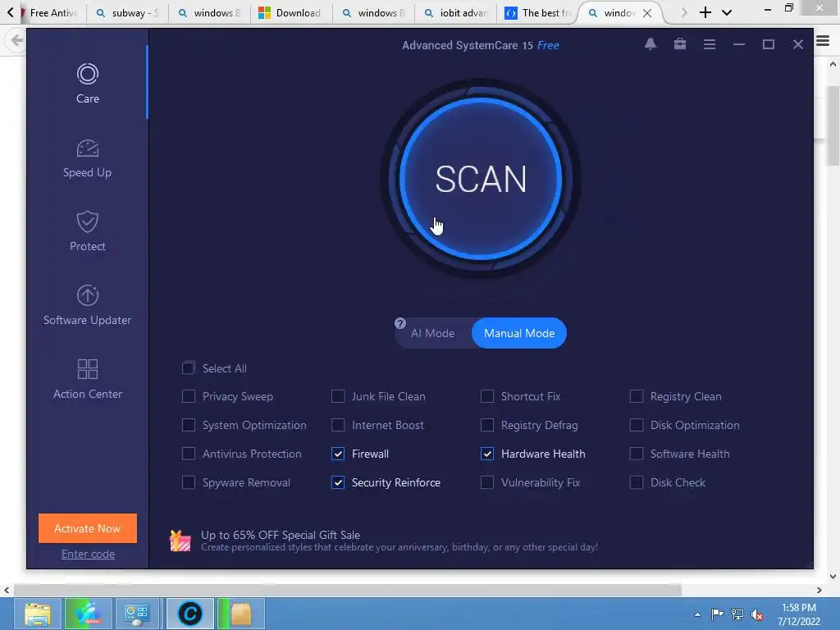Tick the Registry Defrag checkbox

(487, 426)
